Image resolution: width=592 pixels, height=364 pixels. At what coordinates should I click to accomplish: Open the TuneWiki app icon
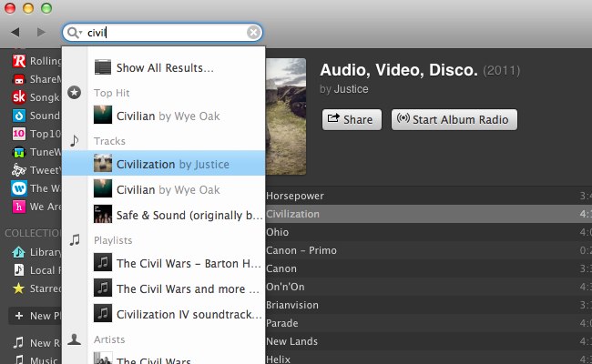tap(19, 152)
